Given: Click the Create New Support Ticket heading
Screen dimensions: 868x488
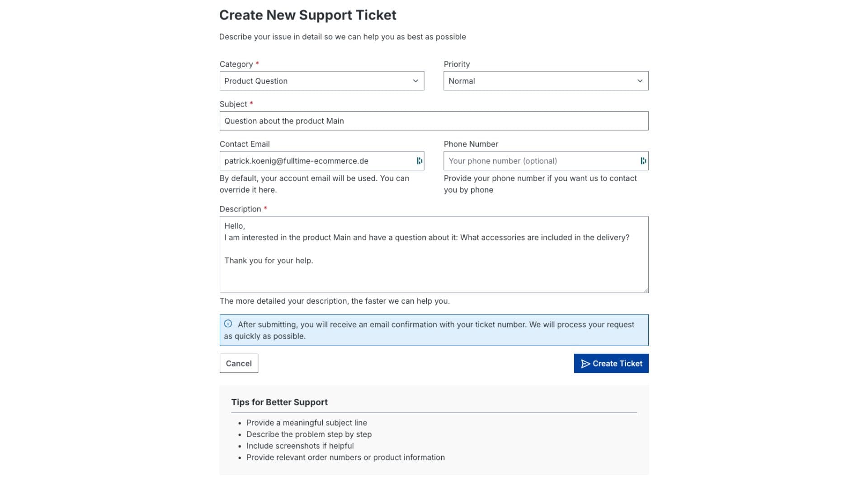Looking at the screenshot, I should (308, 15).
